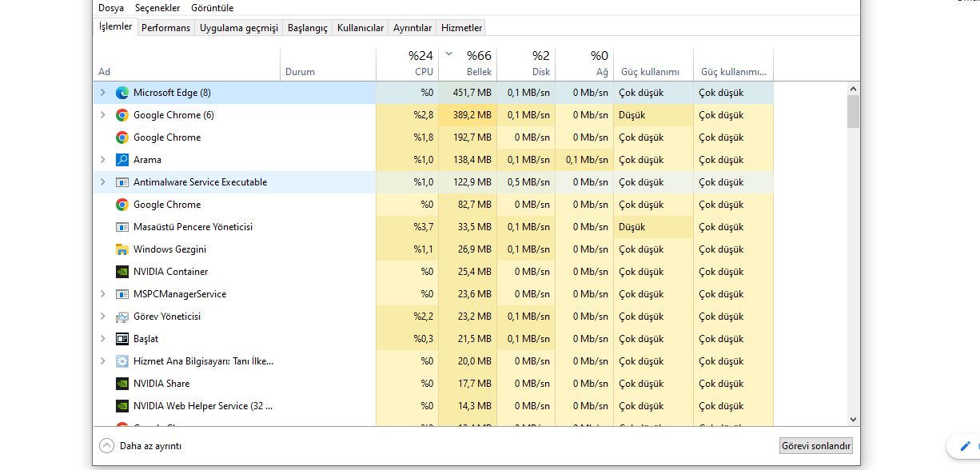Click the NVIDIA Container icon

pyautogui.click(x=122, y=272)
